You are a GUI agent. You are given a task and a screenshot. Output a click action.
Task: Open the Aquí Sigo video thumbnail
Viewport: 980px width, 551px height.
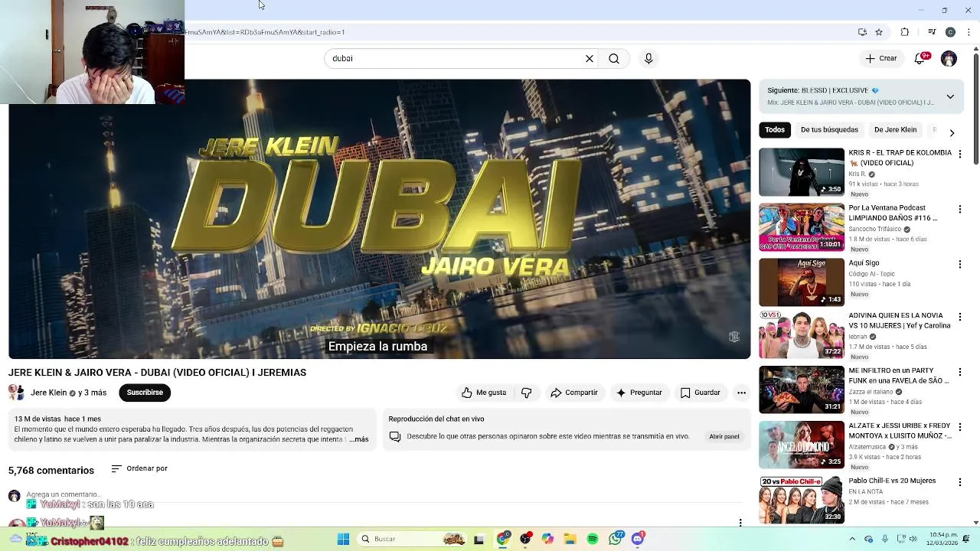pos(802,282)
